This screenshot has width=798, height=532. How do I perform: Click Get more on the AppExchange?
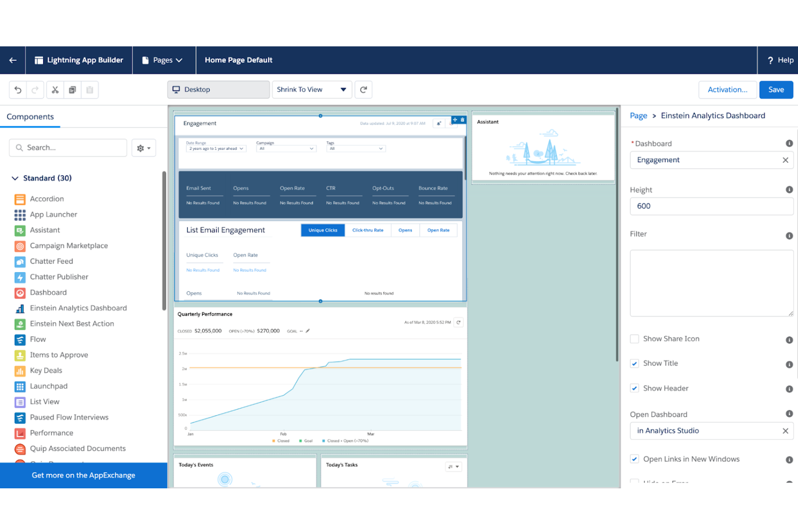(x=84, y=475)
